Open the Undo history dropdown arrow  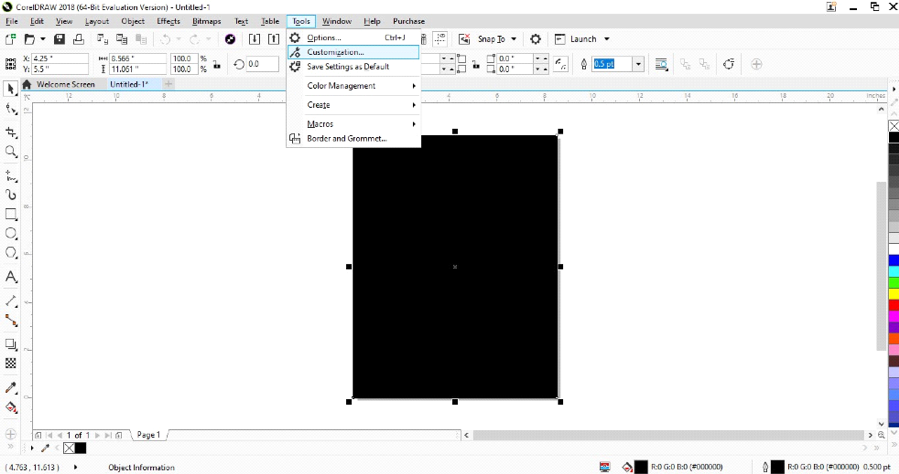(x=178, y=39)
